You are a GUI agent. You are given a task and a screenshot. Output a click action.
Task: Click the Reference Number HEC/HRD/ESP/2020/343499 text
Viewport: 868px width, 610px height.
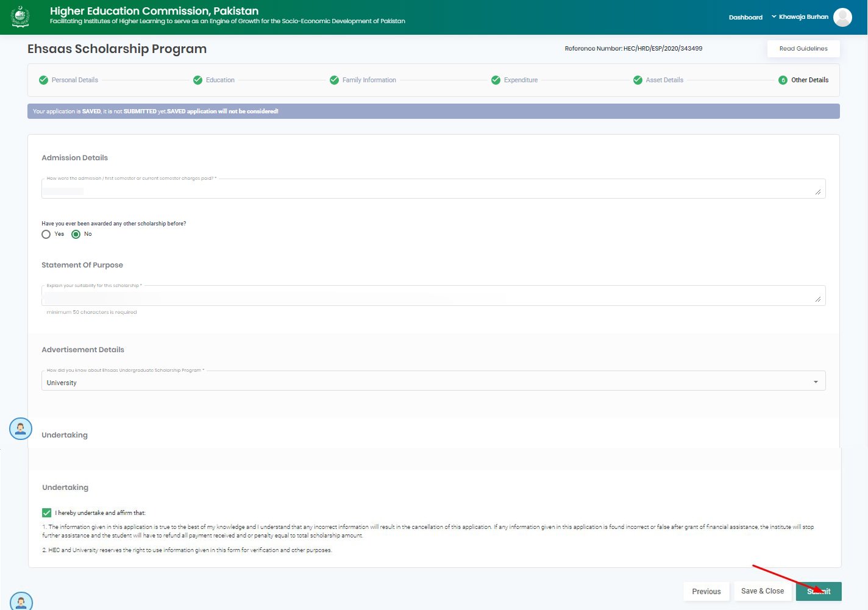tap(633, 49)
